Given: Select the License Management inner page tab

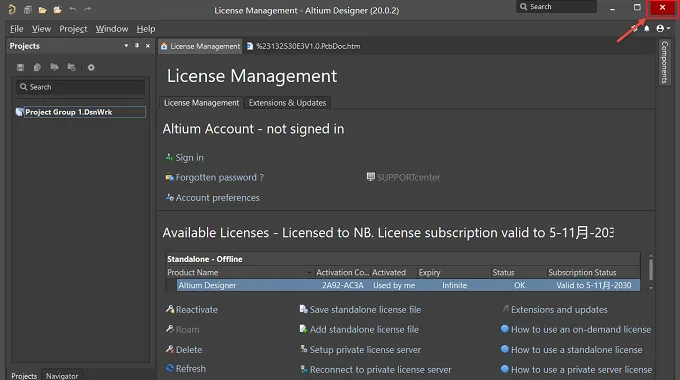Looking at the screenshot, I should pyautogui.click(x=201, y=103).
